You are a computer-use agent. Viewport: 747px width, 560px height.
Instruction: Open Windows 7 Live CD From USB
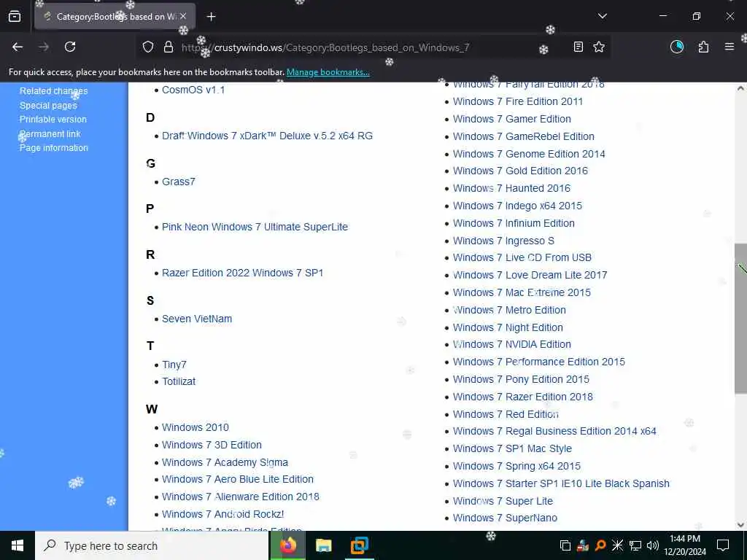pos(522,257)
